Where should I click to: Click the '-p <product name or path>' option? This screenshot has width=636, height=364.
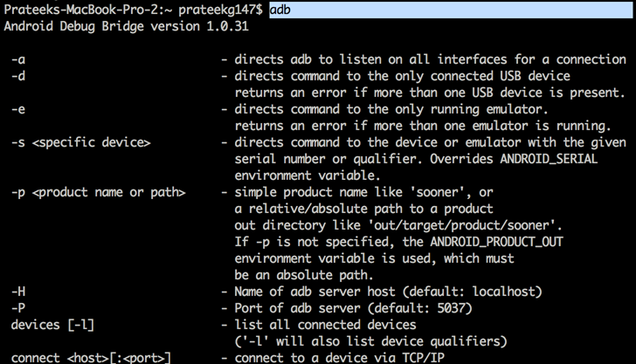click(x=98, y=191)
